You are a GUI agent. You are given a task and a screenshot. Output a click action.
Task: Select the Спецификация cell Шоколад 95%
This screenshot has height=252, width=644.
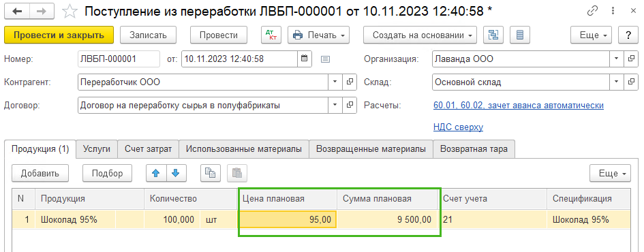[589, 219]
